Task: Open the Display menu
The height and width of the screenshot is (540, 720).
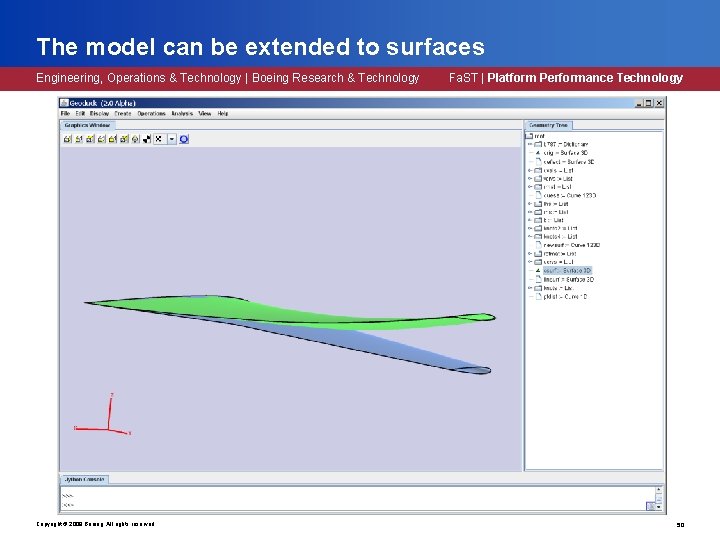Action: point(99,113)
